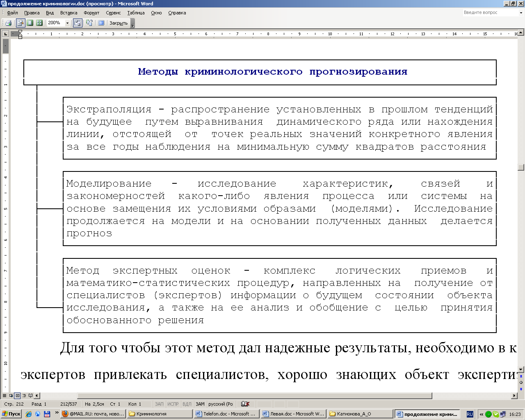The width and height of the screenshot is (525, 420).
Task: Click the 212/537 page count in the status bar
Action: coord(68,404)
